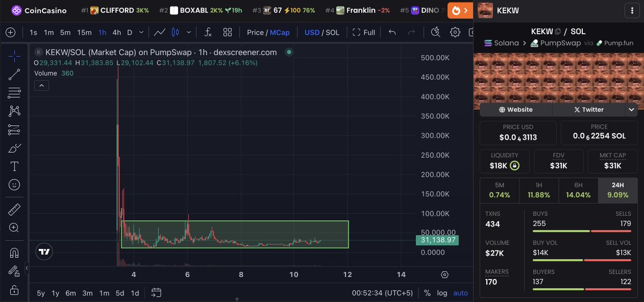This screenshot has height=302, width=644.
Task: Toggle log scale on price axis
Action: click(x=442, y=293)
